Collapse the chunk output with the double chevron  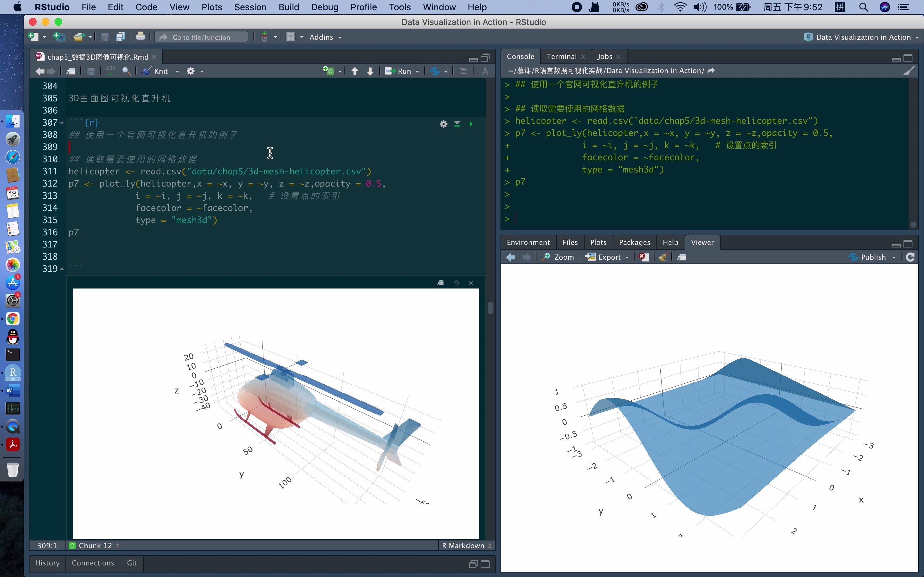(x=456, y=283)
